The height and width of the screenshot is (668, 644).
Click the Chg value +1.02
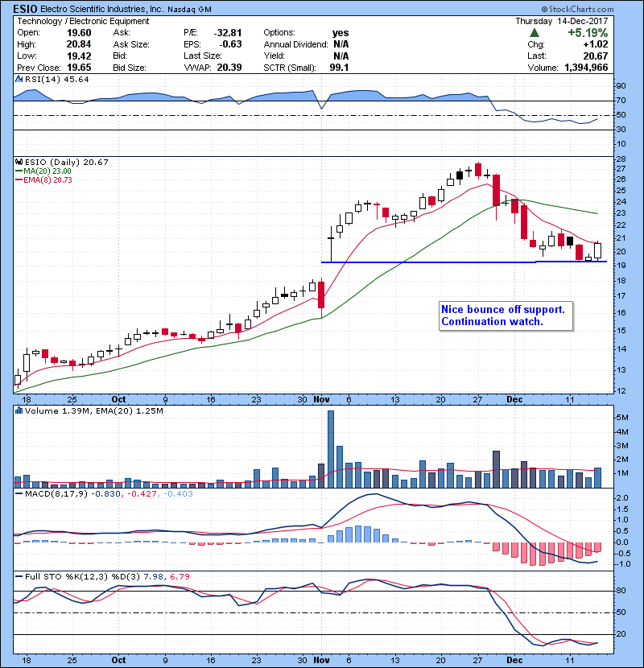[x=596, y=44]
